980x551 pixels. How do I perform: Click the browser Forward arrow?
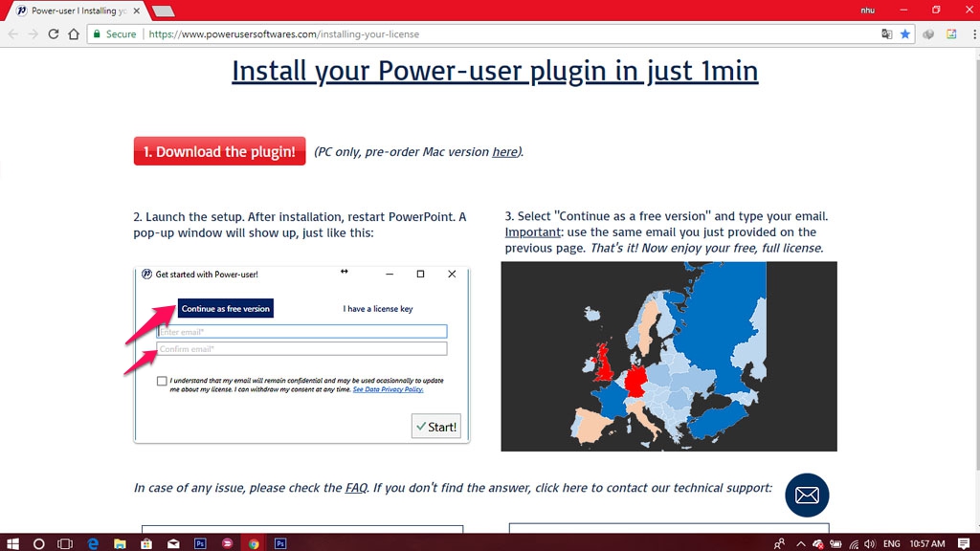[33, 34]
